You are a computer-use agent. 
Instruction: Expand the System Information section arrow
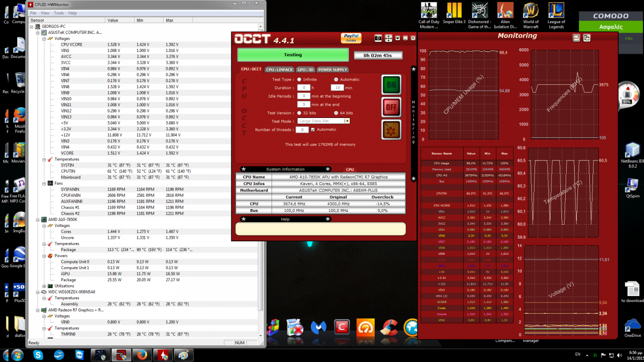click(x=328, y=169)
